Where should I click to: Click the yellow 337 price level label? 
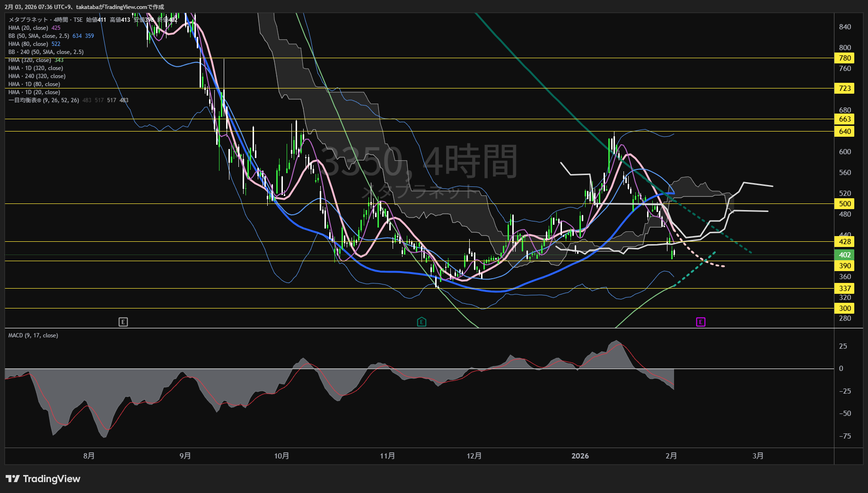pyautogui.click(x=845, y=289)
